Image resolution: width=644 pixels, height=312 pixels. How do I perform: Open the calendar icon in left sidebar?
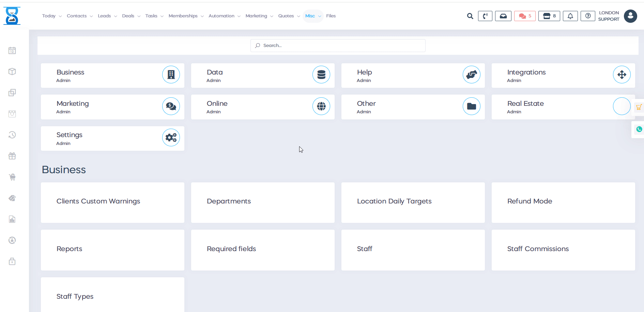point(12,51)
